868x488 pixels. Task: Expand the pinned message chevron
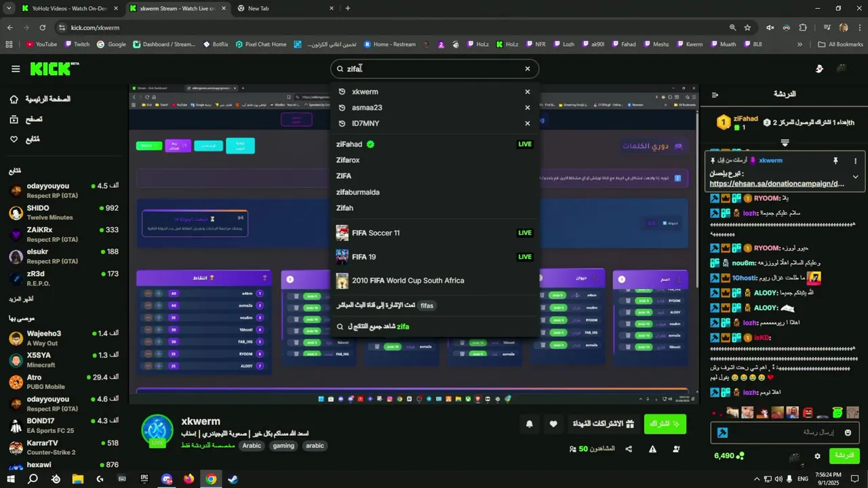pos(855,177)
